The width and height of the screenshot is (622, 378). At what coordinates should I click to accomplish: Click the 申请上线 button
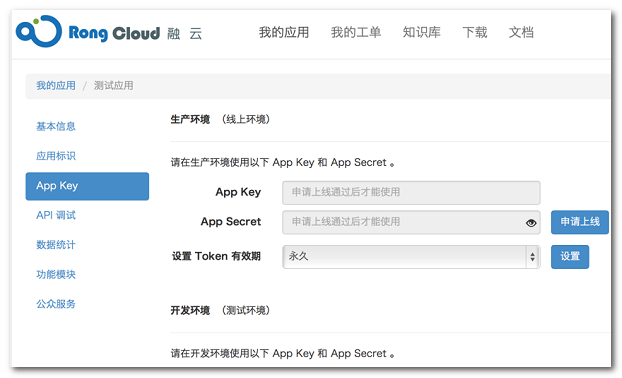[580, 222]
